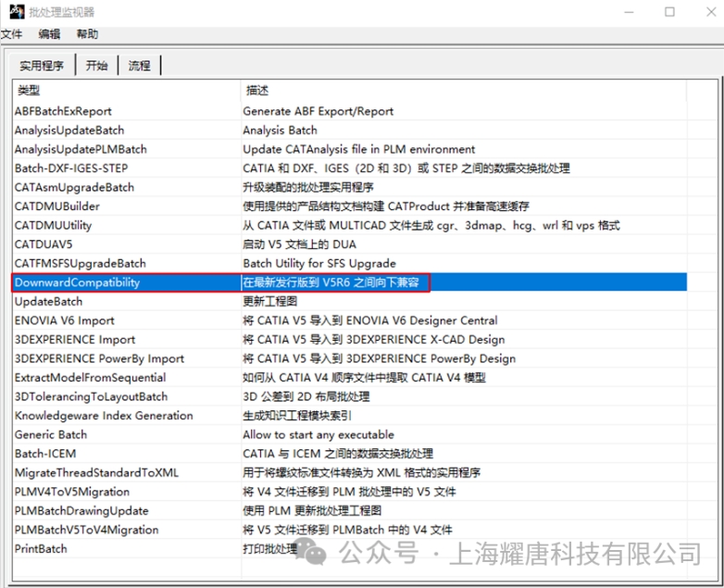Click description '使用 PLM 更新批处理工程图'
Viewport: 724px width, 588px height.
313,511
